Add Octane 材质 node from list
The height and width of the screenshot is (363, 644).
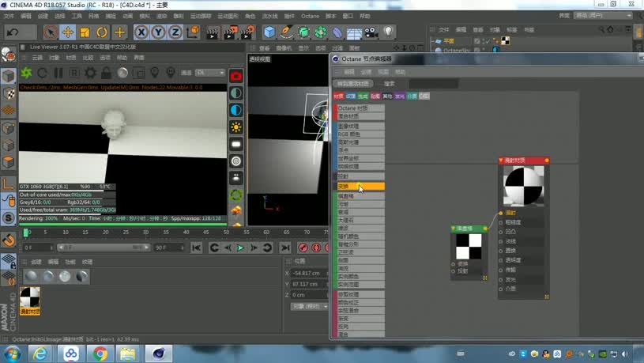click(x=360, y=108)
